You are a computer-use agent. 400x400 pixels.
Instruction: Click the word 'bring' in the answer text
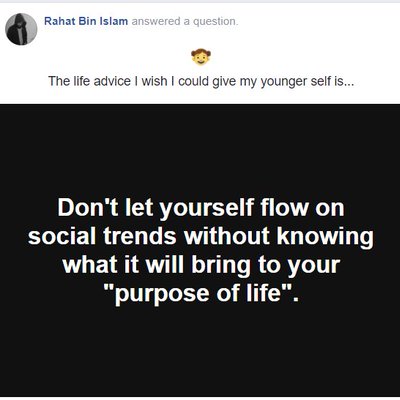[220, 266]
